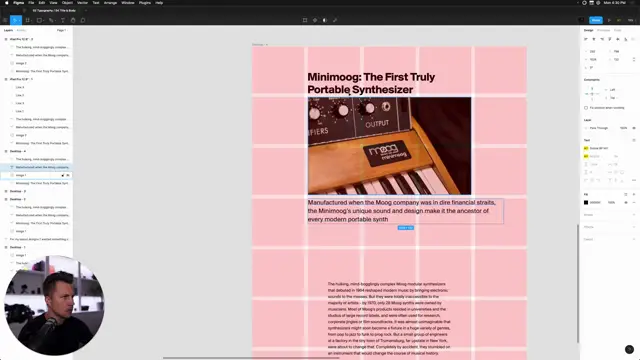Click the canvas vertical scrollbar
Image resolution: width=640 pixels, height=360 pixels.
pyautogui.click(x=578, y=284)
